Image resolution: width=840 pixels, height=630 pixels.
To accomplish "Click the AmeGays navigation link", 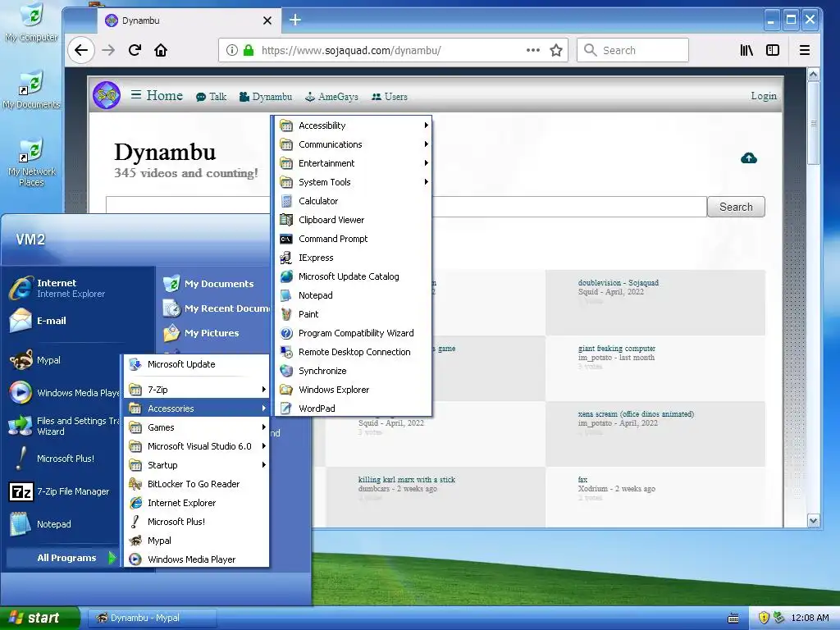I will pos(331,97).
